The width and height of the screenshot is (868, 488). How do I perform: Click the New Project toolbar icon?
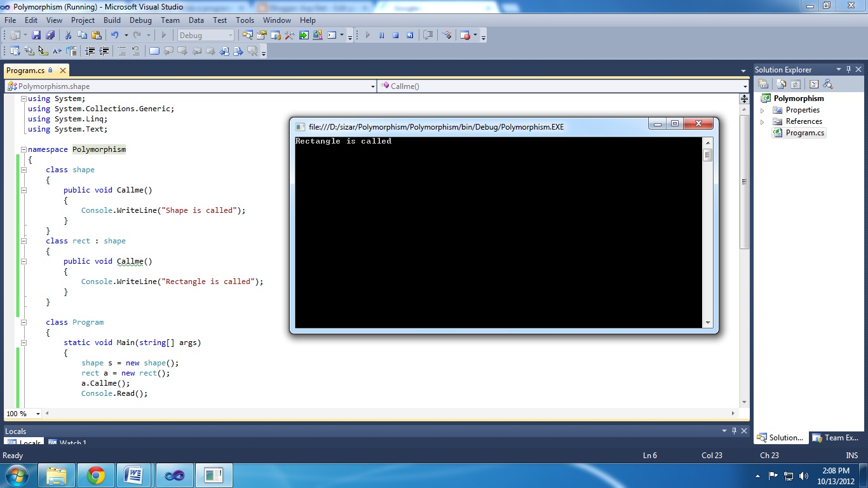point(15,35)
